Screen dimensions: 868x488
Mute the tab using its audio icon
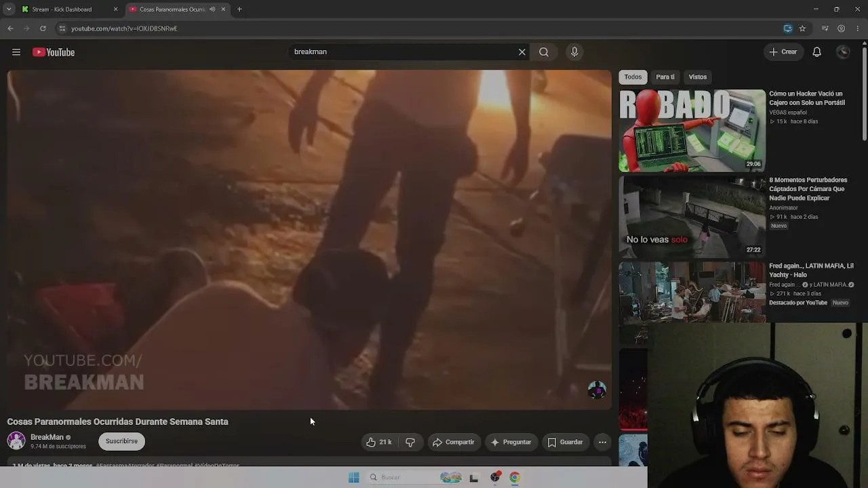coord(212,9)
